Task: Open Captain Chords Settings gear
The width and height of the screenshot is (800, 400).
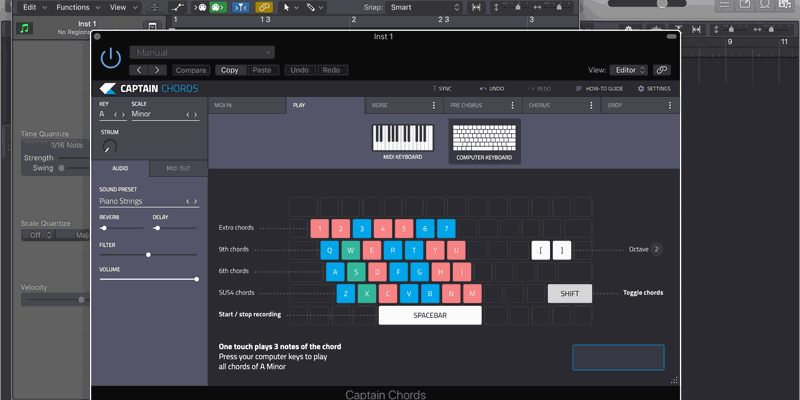Action: [654, 89]
